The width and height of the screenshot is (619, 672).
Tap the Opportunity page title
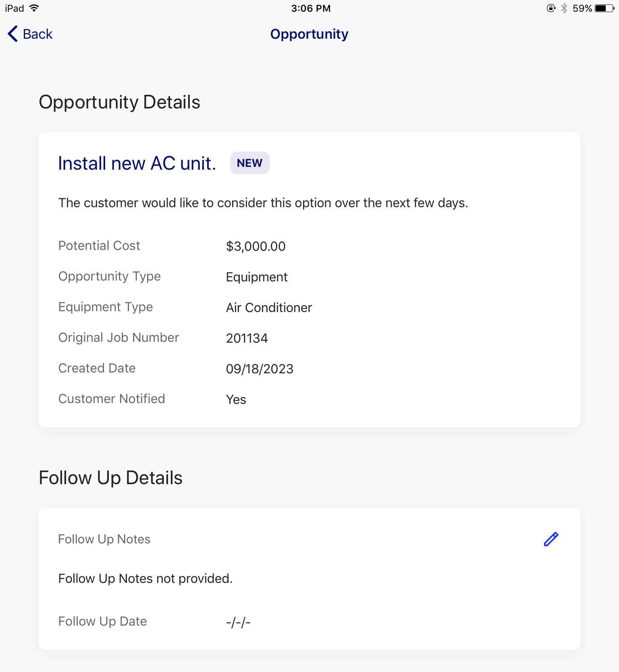[x=309, y=34]
